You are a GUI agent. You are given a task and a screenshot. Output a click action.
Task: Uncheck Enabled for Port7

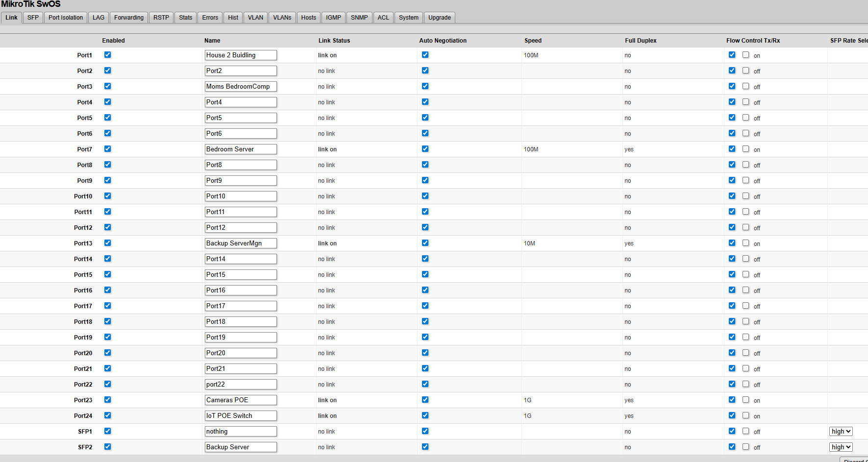108,149
